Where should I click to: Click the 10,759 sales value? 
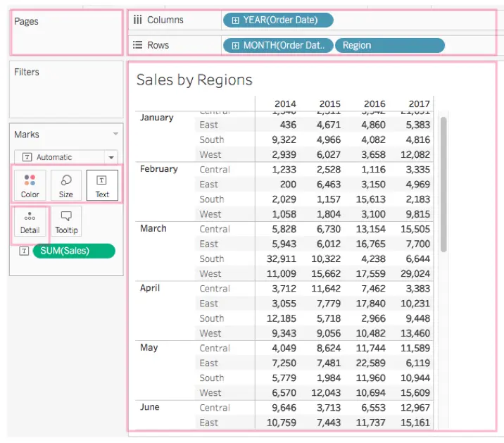click(282, 423)
